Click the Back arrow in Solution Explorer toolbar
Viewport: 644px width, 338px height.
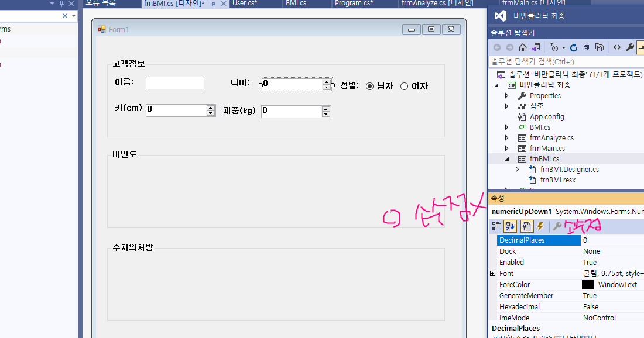pyautogui.click(x=497, y=47)
